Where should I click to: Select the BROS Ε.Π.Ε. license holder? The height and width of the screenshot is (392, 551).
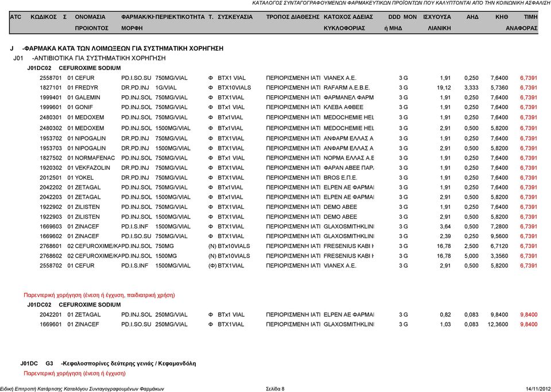tap(340, 178)
